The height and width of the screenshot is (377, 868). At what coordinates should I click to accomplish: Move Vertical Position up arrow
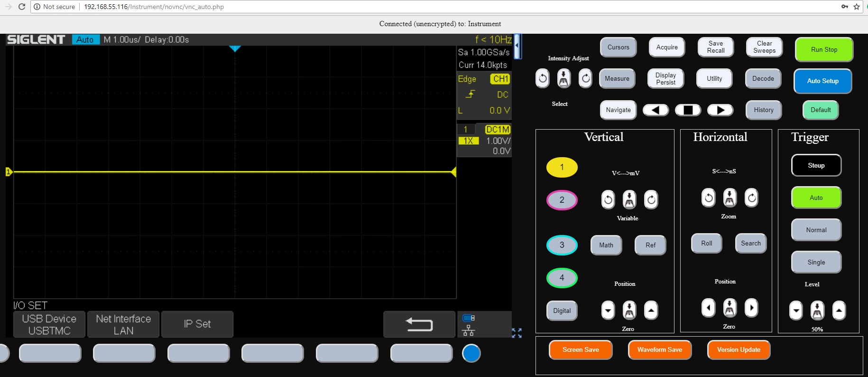pyautogui.click(x=651, y=311)
